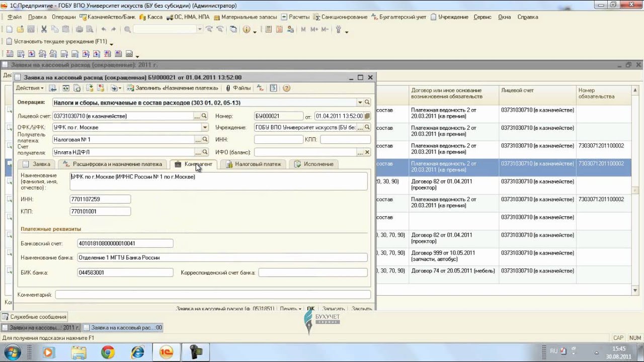
Task: Open the Операции menu
Action: tap(63, 17)
